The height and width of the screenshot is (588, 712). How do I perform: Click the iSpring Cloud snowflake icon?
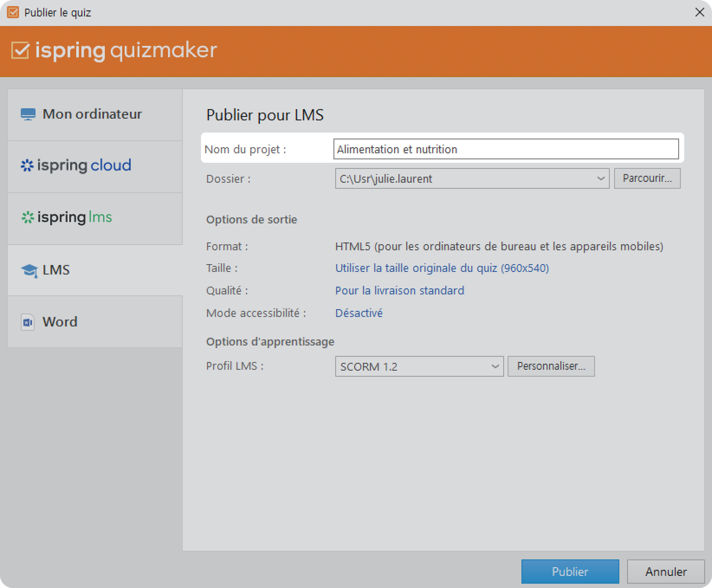coord(27,165)
